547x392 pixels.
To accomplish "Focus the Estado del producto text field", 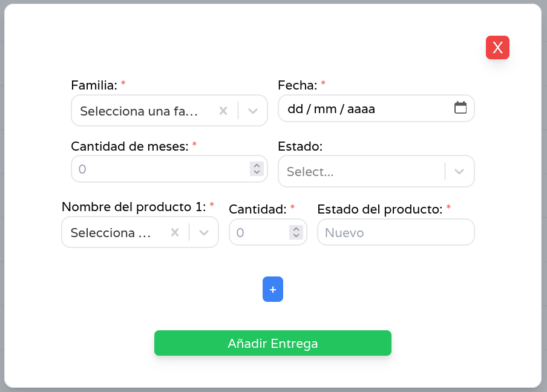I will click(396, 232).
